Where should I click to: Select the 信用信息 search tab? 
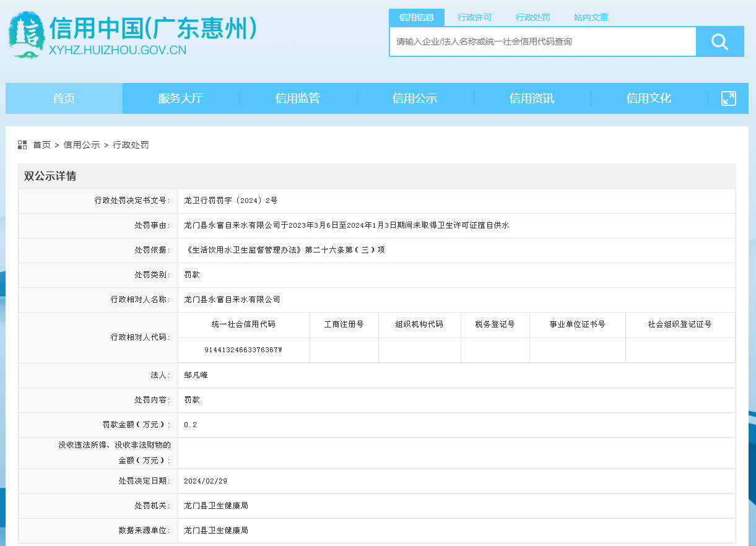click(417, 17)
